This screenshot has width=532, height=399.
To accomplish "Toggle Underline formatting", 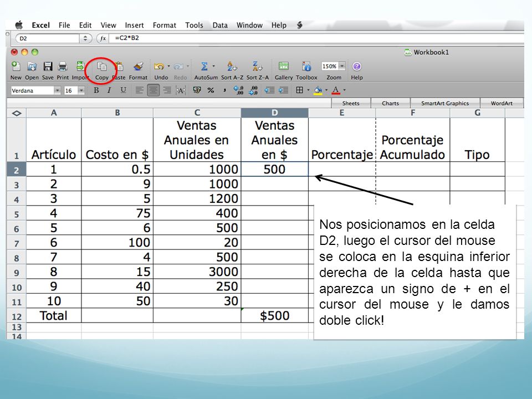I will [123, 90].
